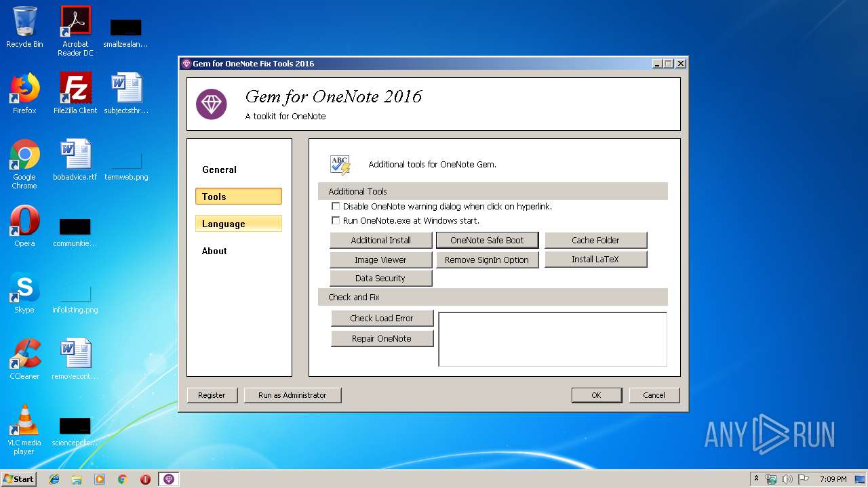
Task: Open Firefox desktop shortcut
Action: coord(24,94)
